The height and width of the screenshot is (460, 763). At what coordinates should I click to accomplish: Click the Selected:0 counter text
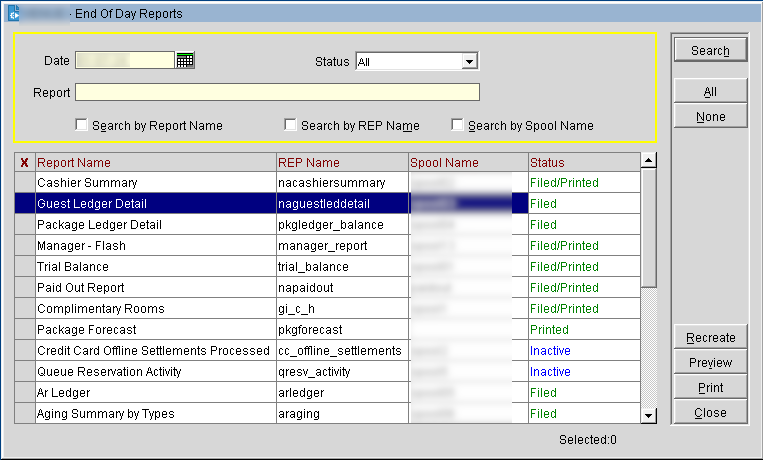pos(587,440)
